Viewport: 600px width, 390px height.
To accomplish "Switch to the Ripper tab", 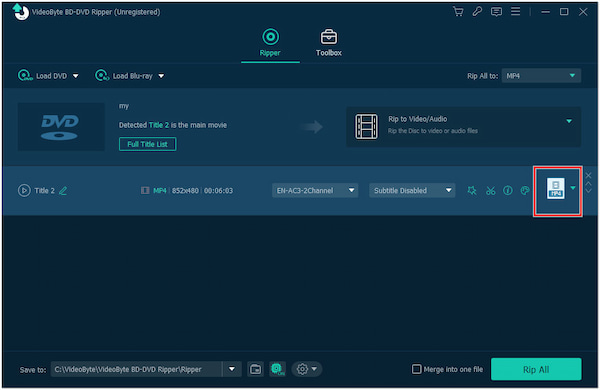I will (270, 42).
